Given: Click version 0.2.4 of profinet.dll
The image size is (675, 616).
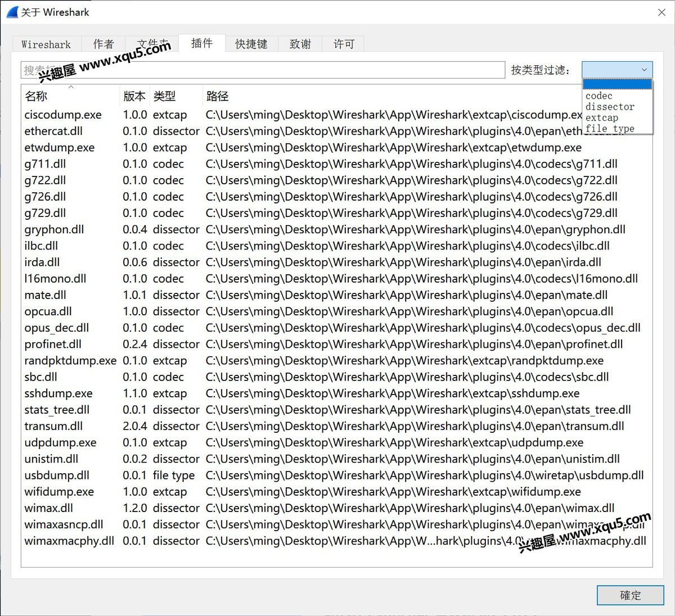Looking at the screenshot, I should (135, 344).
